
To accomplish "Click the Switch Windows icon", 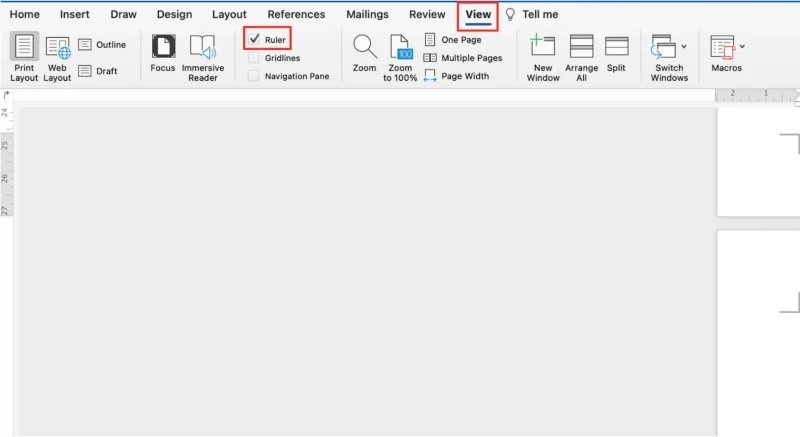I will (663, 46).
